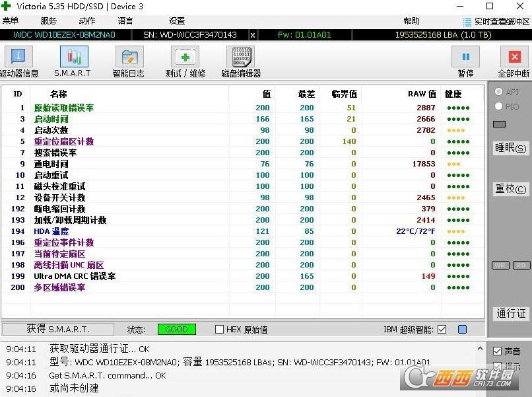Open the 磁盘编辑器 disk editor icon
532x397 pixels.
241,56
